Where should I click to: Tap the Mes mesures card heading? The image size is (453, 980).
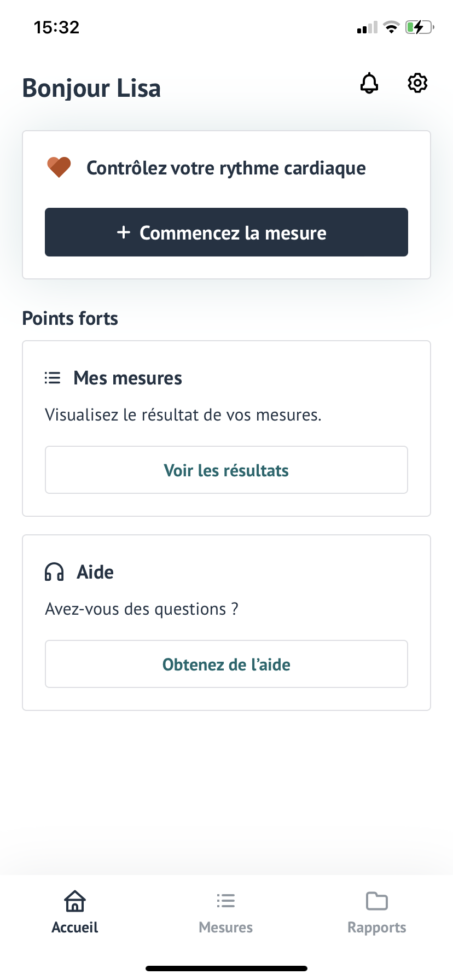(x=127, y=378)
